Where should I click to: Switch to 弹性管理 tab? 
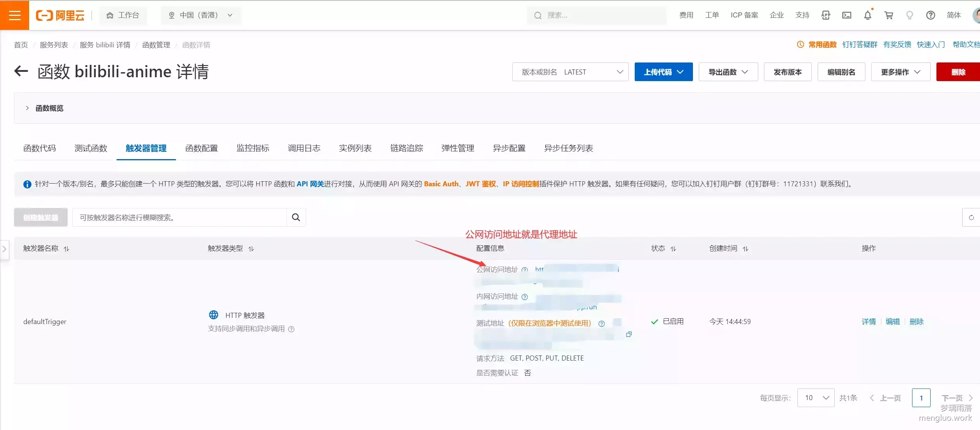click(x=458, y=148)
